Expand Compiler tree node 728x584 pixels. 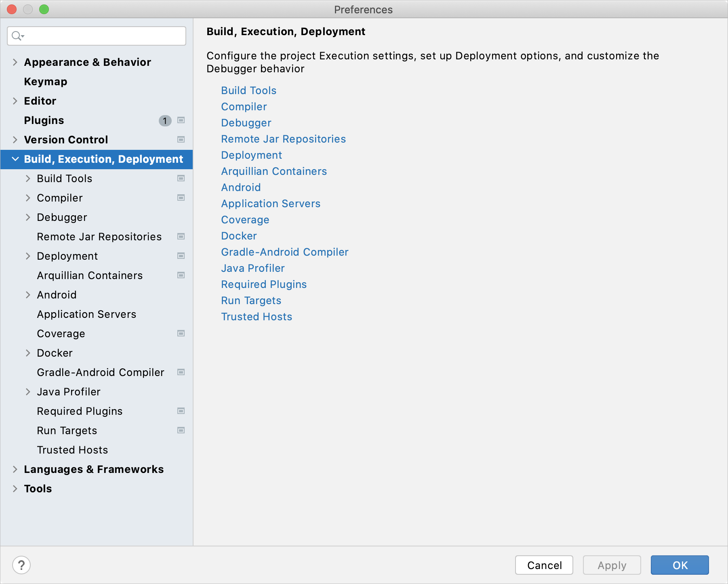tap(28, 198)
